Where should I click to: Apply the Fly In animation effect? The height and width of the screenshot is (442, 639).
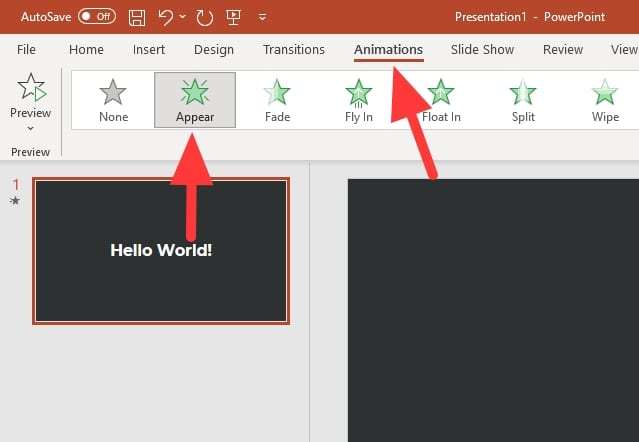(359, 100)
